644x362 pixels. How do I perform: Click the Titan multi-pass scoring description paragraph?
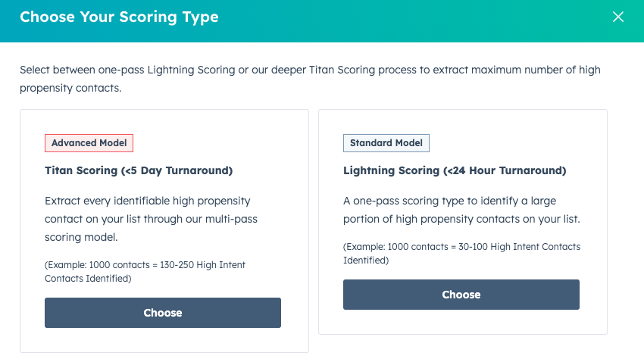coord(148,220)
